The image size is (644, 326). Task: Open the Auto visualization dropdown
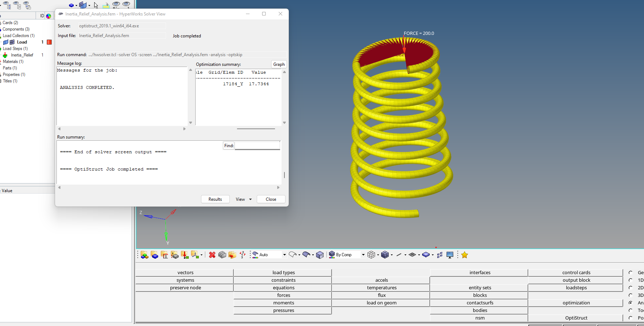coord(284,255)
